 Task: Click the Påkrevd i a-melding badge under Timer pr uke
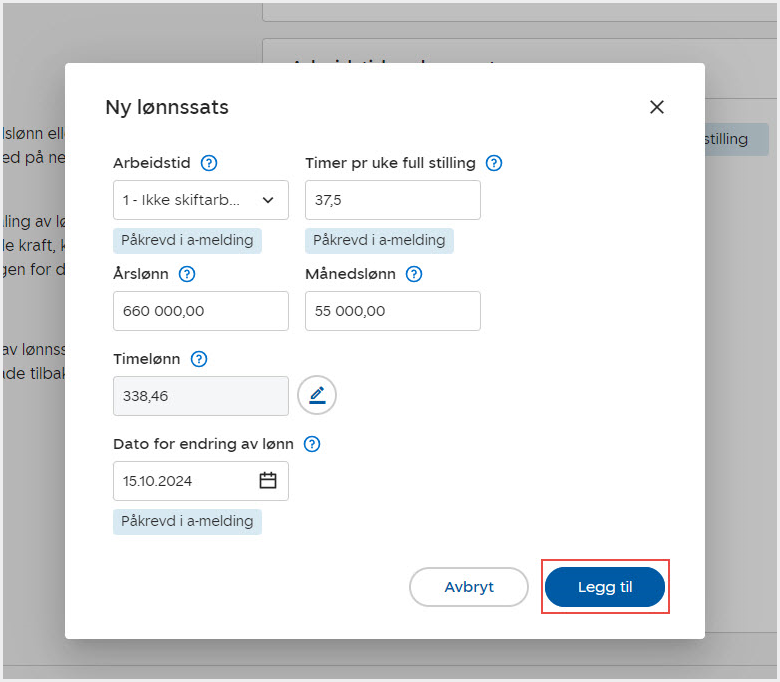coord(379,240)
